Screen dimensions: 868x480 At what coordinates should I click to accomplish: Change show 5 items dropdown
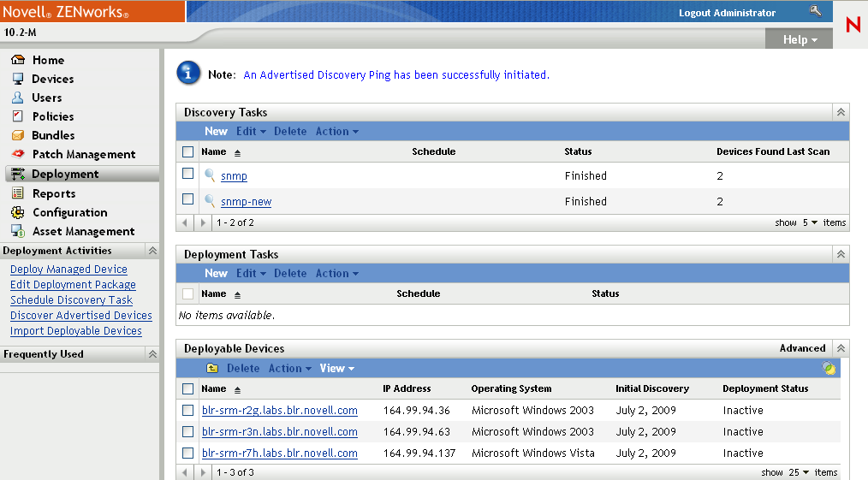coord(810,222)
